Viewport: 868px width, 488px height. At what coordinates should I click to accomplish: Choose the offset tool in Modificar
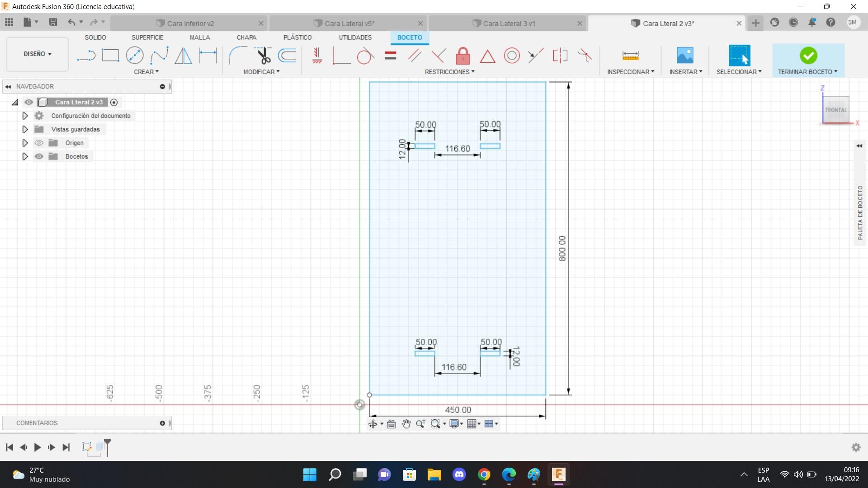tap(288, 56)
